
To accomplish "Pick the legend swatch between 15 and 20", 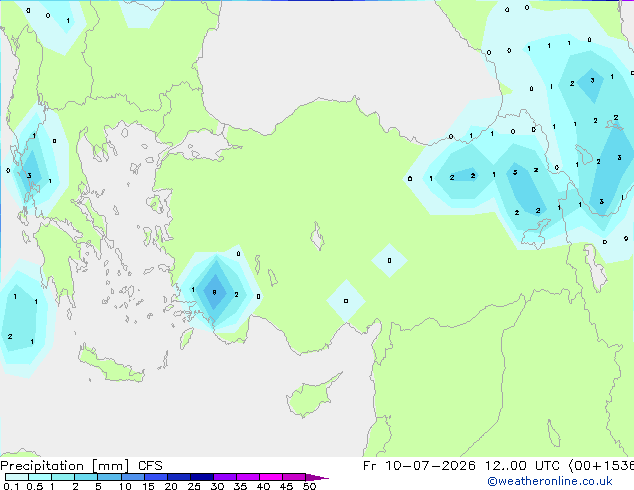I will tap(155, 477).
